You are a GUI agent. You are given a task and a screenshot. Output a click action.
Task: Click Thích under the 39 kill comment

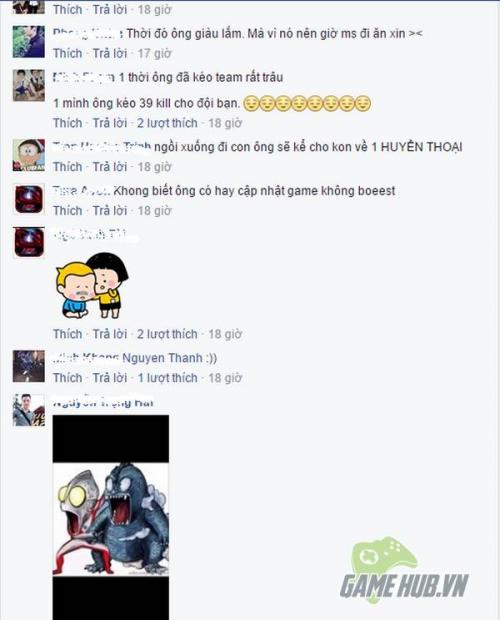[x=67, y=123]
